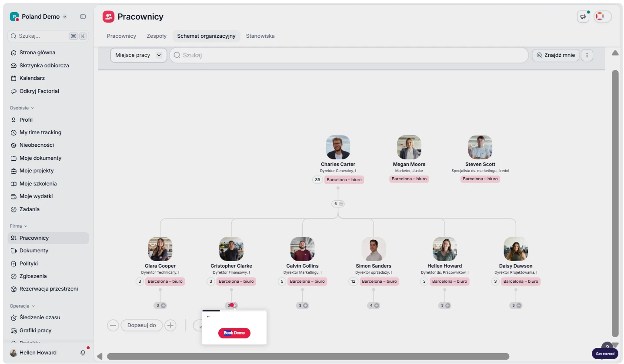The height and width of the screenshot is (364, 624).
Task: Select Schemat organizacyjny tab
Action: pyautogui.click(x=206, y=36)
